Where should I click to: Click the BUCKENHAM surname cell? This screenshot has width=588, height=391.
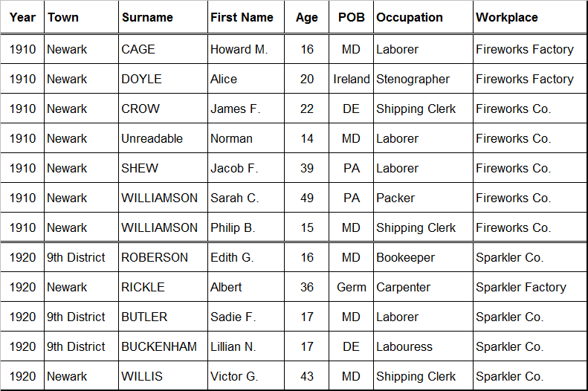(159, 346)
